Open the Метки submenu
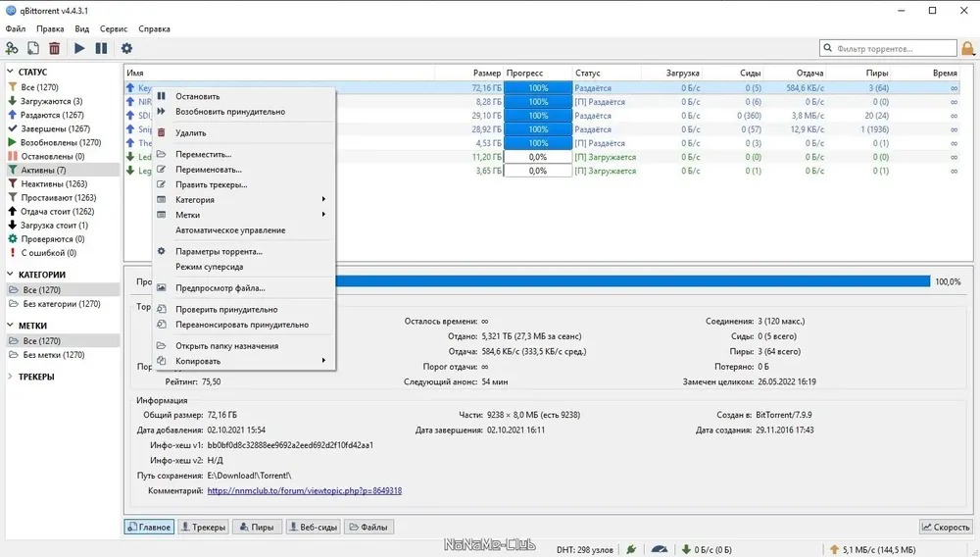The width and height of the screenshot is (980, 557). (x=244, y=215)
